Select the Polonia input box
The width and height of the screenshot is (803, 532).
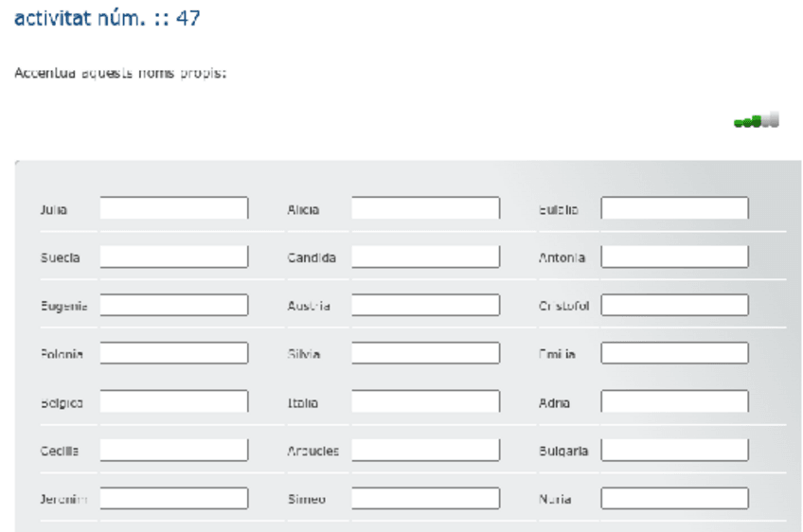(174, 354)
